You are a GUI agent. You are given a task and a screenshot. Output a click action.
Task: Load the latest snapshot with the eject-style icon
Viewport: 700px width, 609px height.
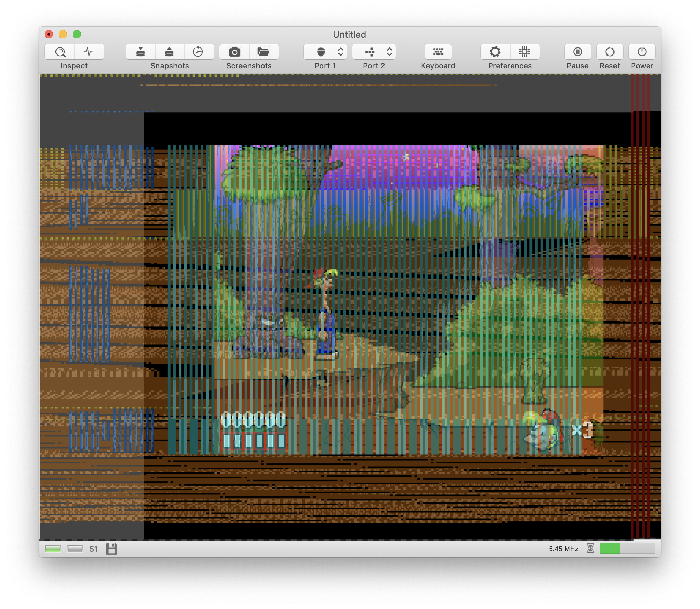tap(170, 52)
